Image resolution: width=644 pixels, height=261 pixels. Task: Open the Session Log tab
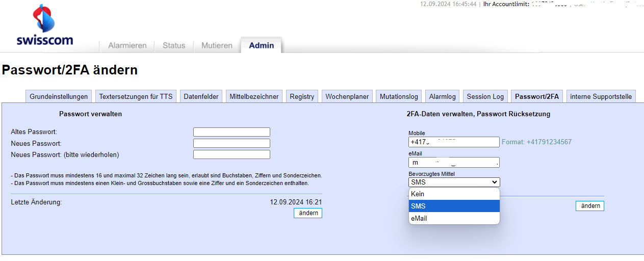(x=485, y=96)
